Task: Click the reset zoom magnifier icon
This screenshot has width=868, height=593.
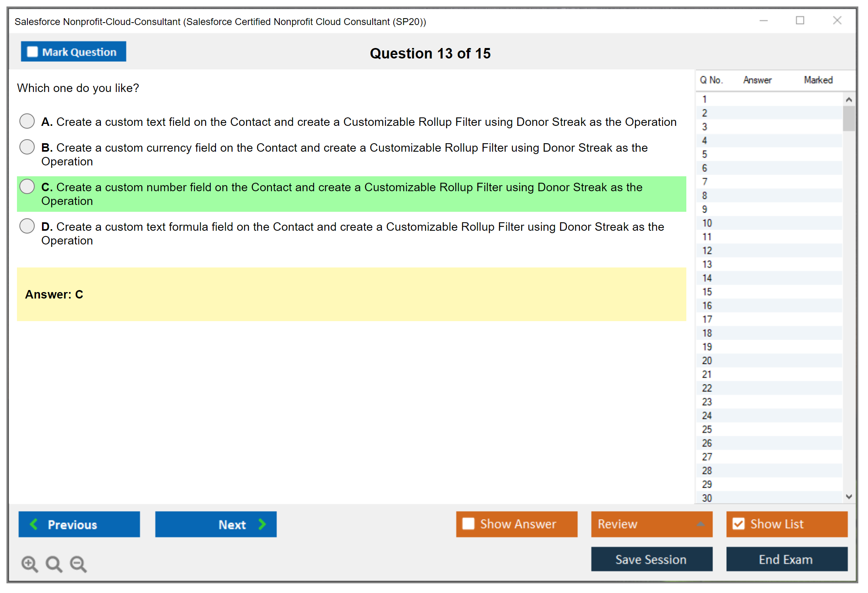Action: point(54,564)
